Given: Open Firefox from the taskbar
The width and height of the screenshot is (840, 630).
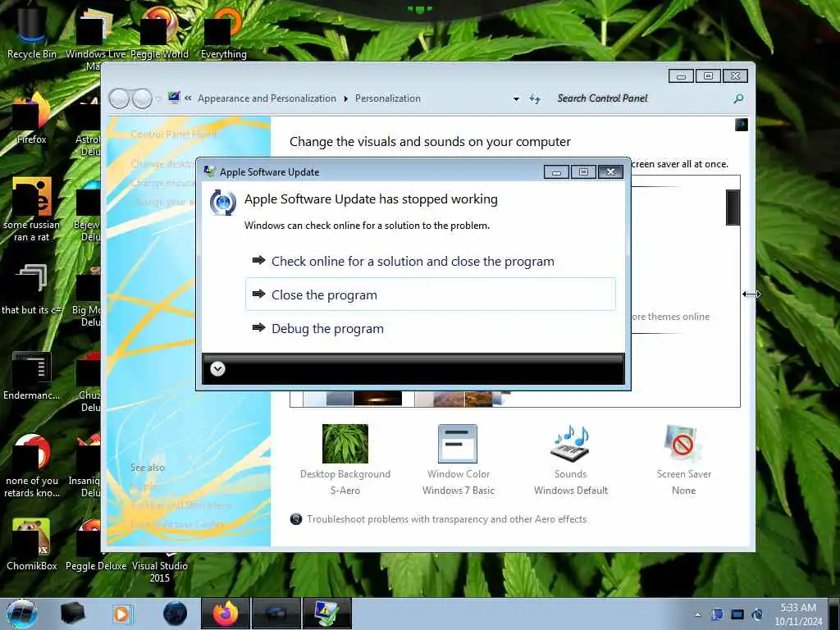Looking at the screenshot, I should [x=225, y=614].
